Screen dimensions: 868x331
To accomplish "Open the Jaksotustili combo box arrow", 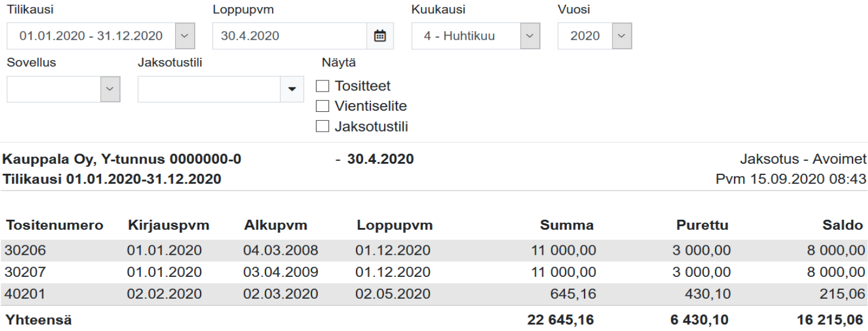I will [x=292, y=89].
